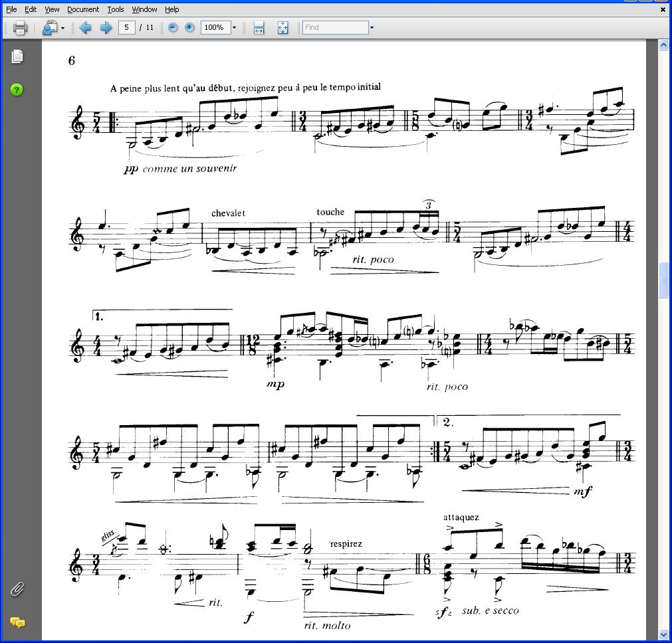The image size is (672, 643).
Task: Click the scroll up arrow of vertical scrollbar
Action: [x=663, y=45]
